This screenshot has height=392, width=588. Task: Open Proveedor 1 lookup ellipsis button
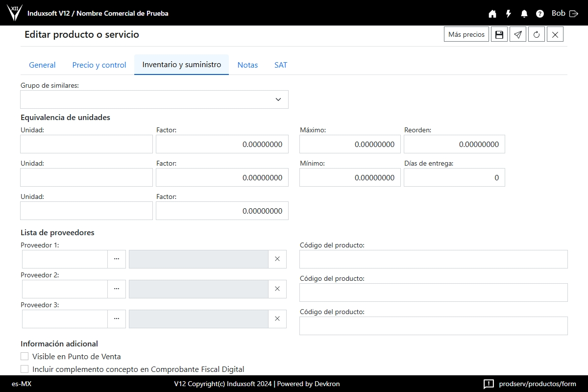pos(117,259)
